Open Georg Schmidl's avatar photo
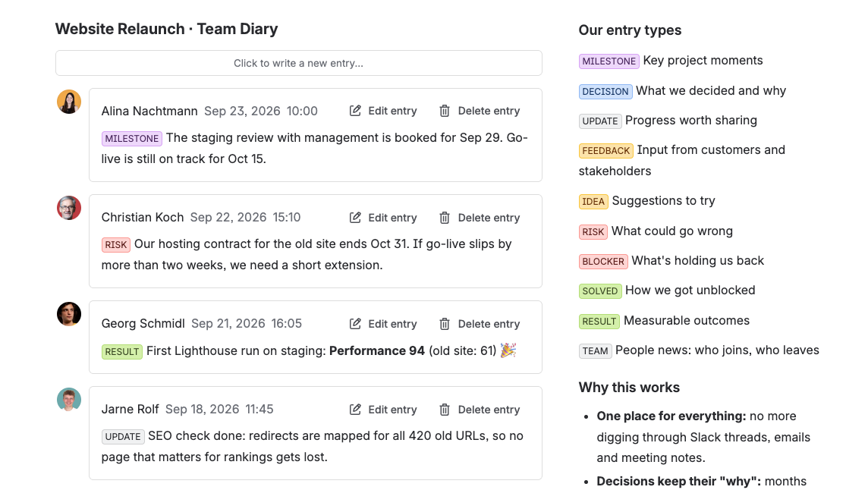The height and width of the screenshot is (490, 868). pyautogui.click(x=69, y=315)
